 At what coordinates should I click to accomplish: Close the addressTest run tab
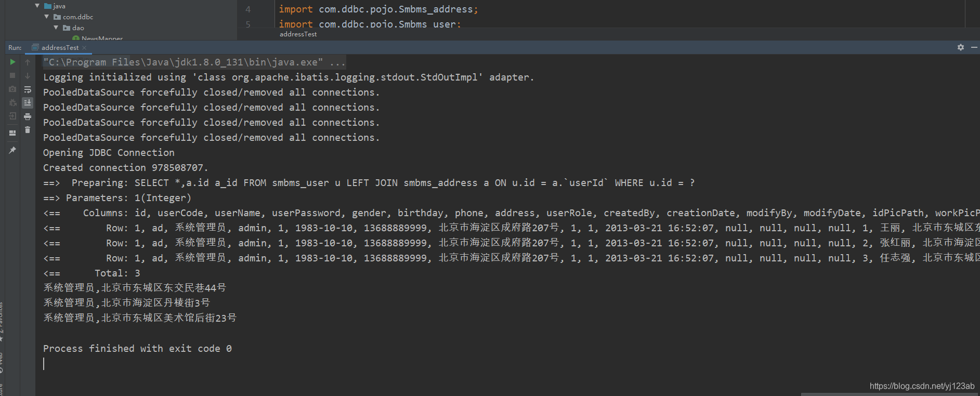(84, 48)
